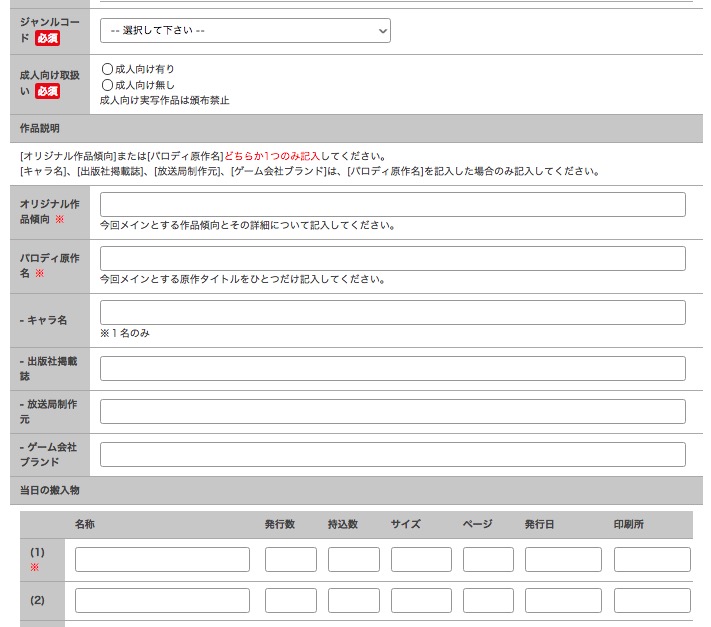Click the ページ column header
Image resolution: width=711 pixels, height=627 pixels.
point(477,524)
